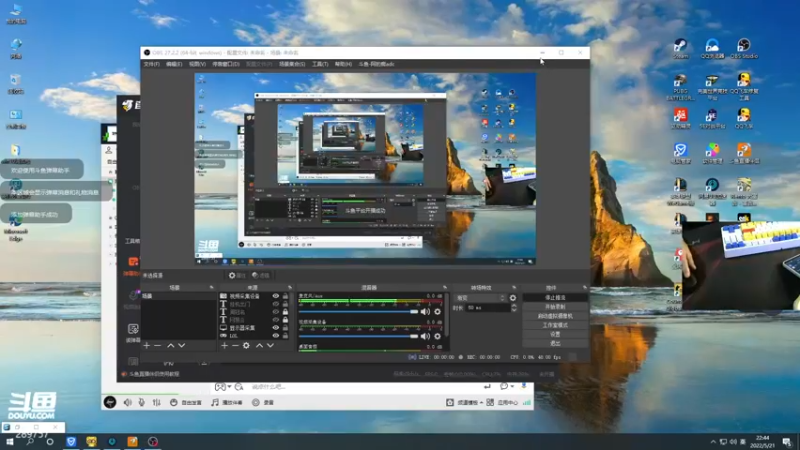
Task: Pop out the Sources dock panel
Action: click(290, 288)
